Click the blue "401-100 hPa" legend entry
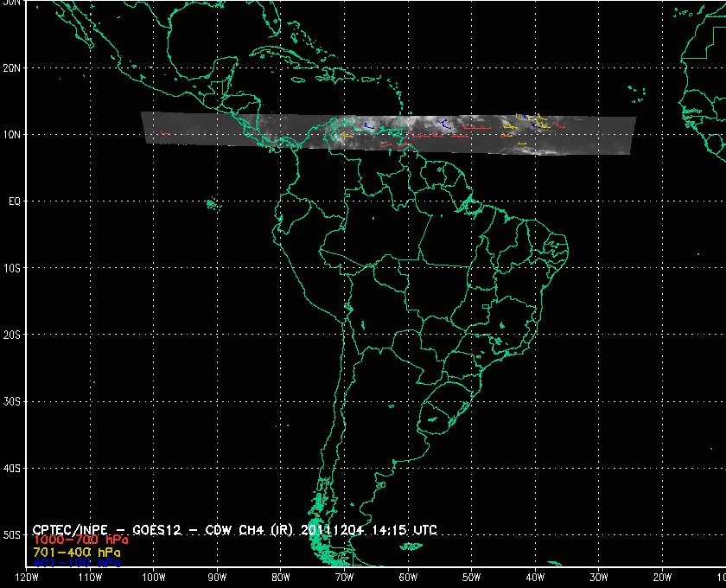Viewport: 726px width, 588px height. (77, 563)
